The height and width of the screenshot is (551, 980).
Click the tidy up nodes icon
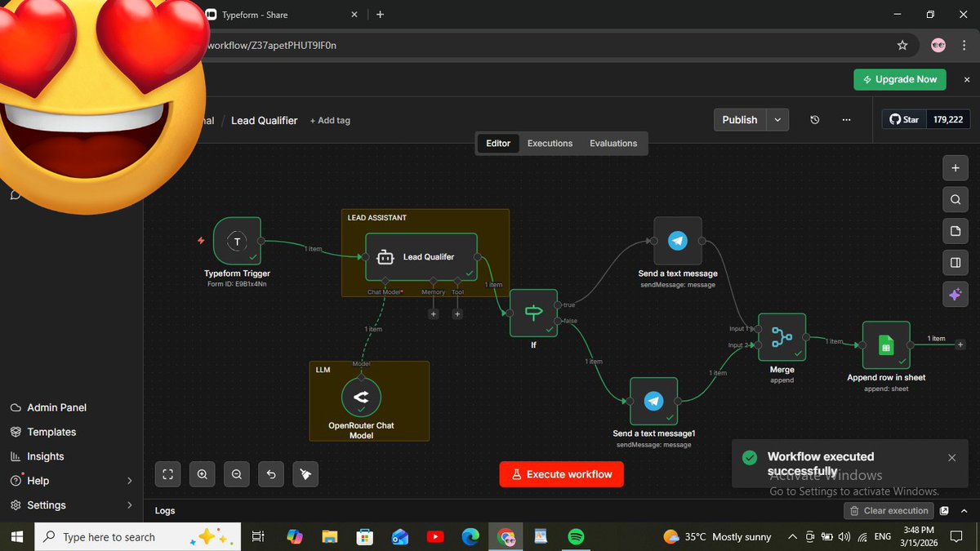[305, 473]
